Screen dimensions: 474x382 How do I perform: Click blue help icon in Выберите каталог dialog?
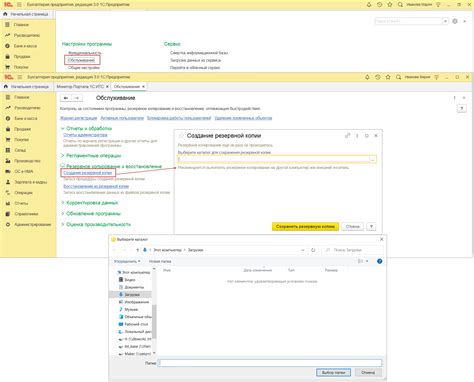point(379,261)
